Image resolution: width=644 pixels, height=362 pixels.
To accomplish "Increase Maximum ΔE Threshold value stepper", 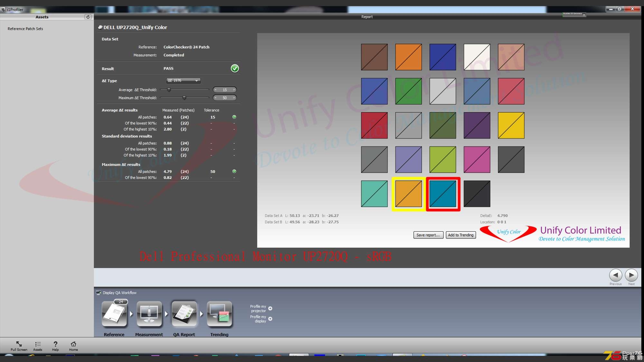I will coord(234,97).
